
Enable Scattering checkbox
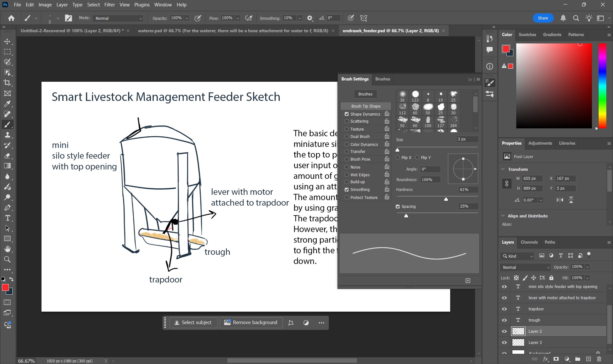coord(346,121)
